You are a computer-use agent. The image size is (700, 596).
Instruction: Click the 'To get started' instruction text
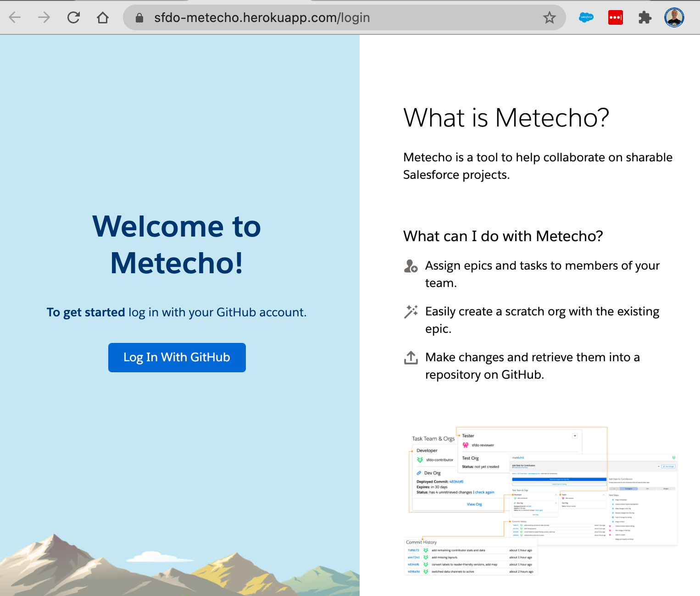(177, 312)
